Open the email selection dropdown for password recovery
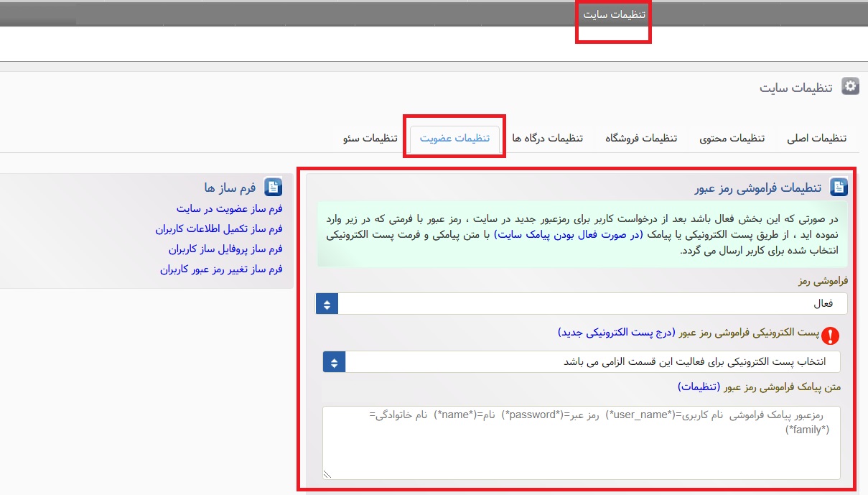 (582, 361)
